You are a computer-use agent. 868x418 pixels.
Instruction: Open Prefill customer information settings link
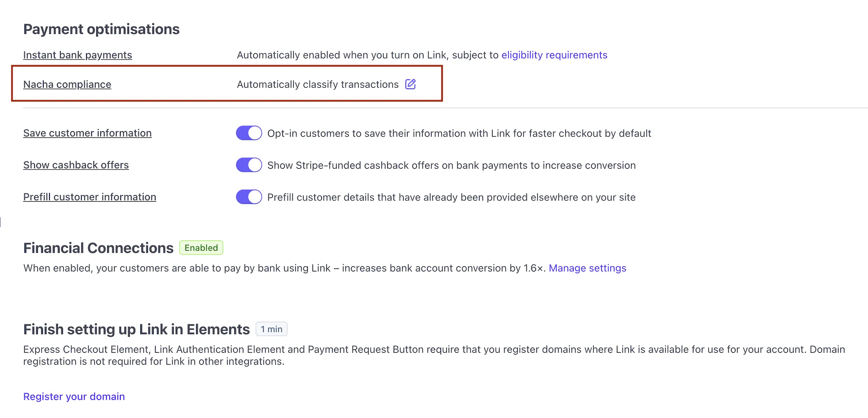click(x=90, y=196)
